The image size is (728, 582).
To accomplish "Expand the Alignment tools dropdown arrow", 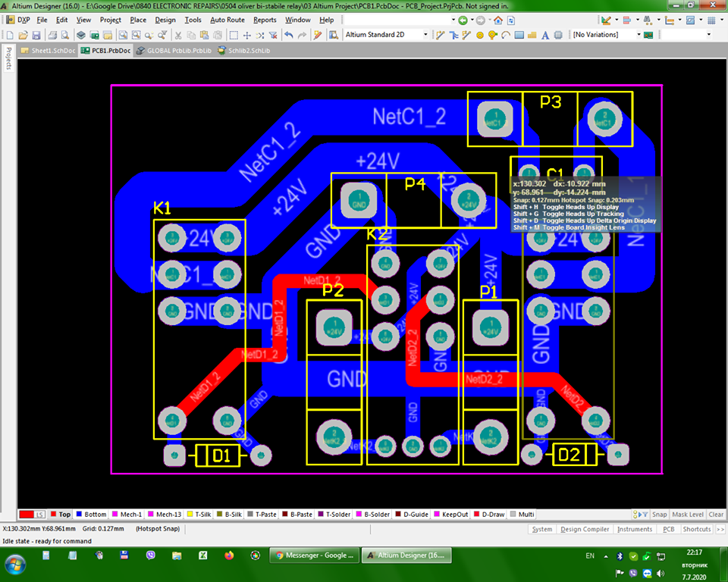I will coord(638,20).
